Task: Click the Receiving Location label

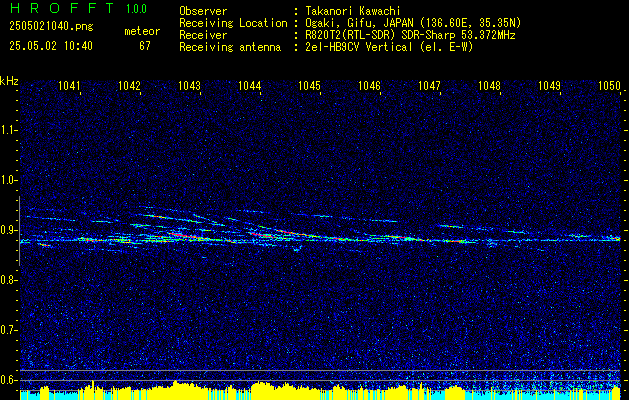Action: (x=233, y=23)
